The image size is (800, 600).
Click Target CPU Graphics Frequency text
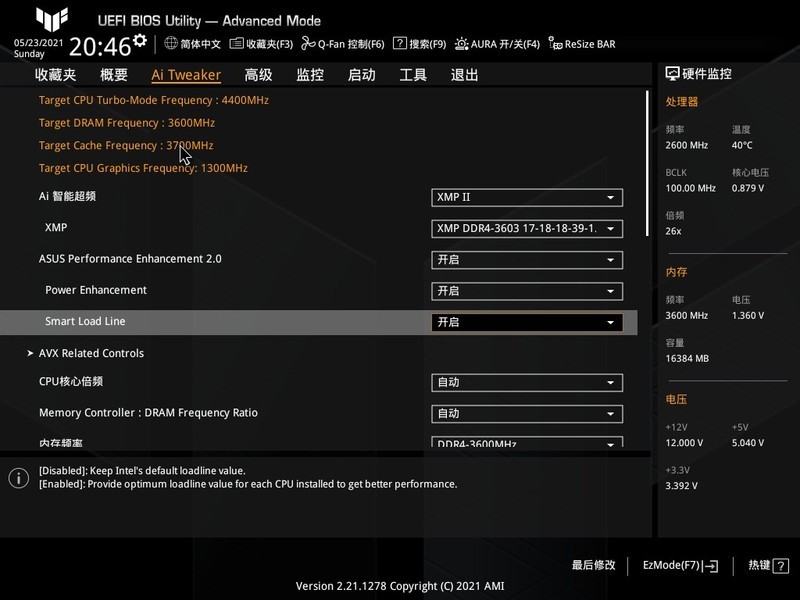coord(143,168)
